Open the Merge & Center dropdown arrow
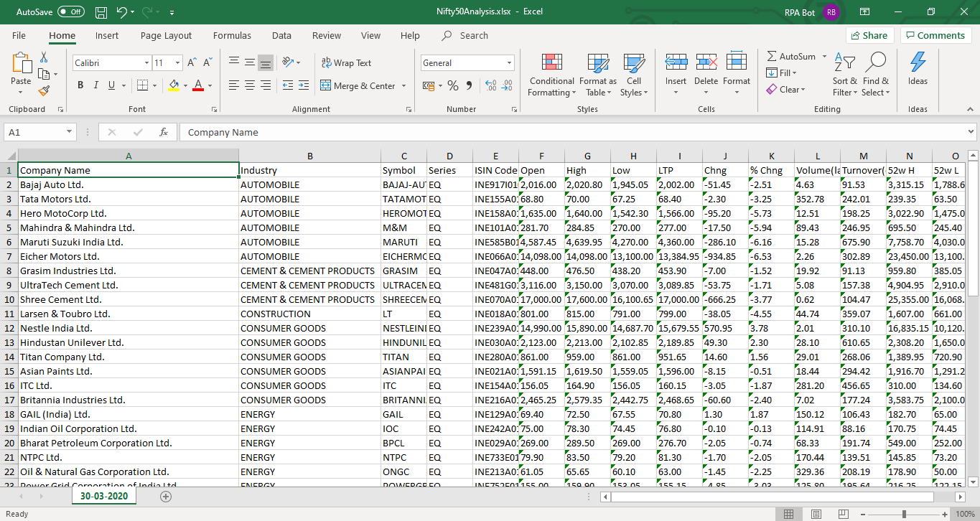980x521 pixels. pyautogui.click(x=403, y=85)
